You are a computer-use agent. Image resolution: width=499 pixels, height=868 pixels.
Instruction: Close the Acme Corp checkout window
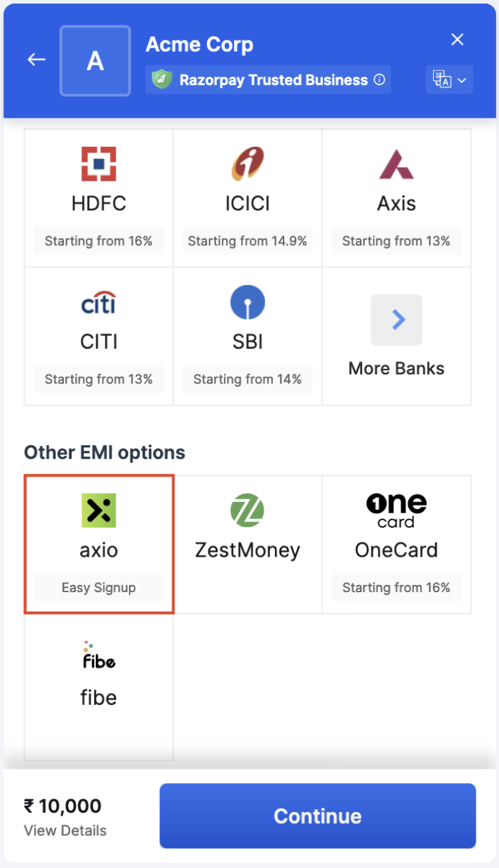[x=457, y=39]
